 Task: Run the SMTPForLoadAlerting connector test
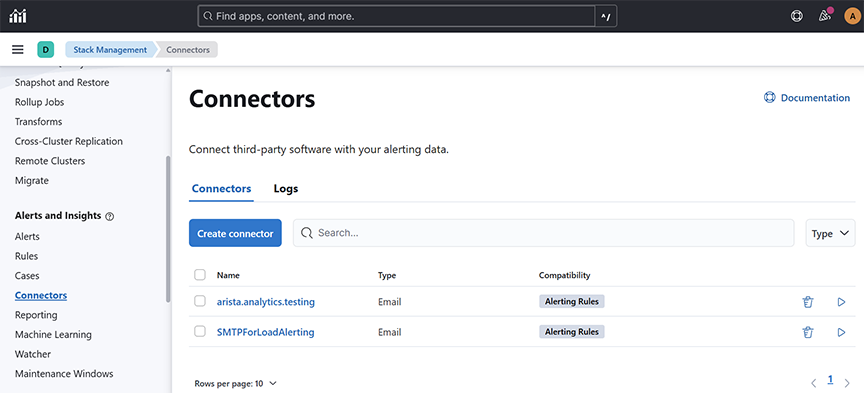[x=841, y=332]
